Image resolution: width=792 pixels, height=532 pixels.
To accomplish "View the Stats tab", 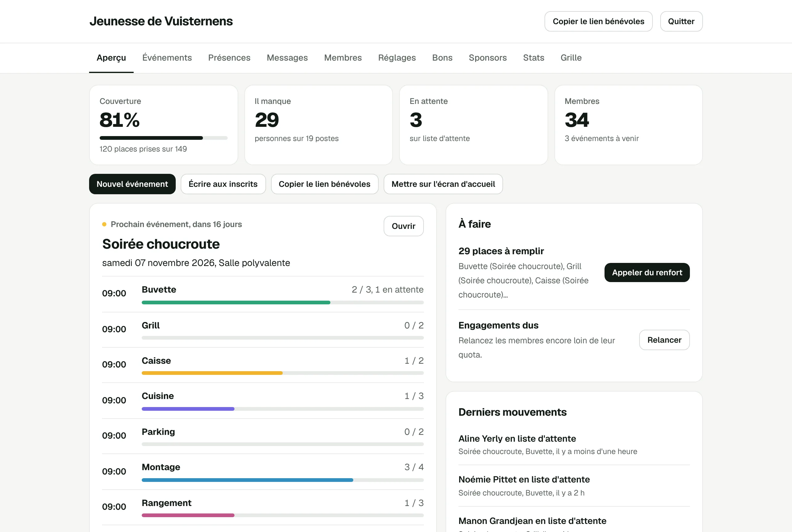I will point(533,58).
